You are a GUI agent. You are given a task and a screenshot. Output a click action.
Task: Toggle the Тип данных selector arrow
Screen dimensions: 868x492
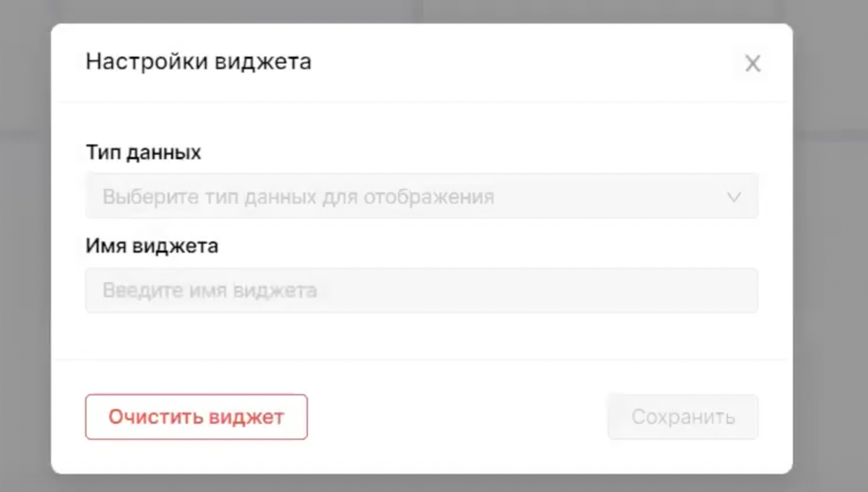(x=734, y=197)
